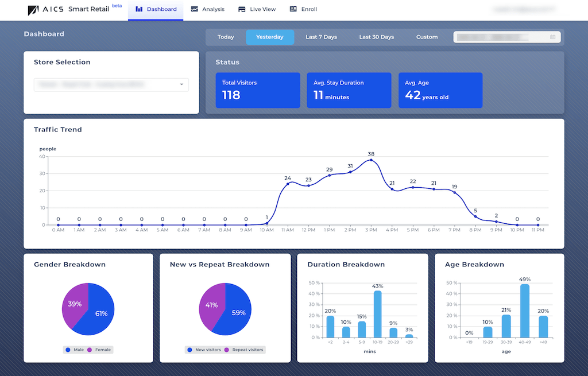
Task: Select Last 7 Days range
Action: (321, 37)
